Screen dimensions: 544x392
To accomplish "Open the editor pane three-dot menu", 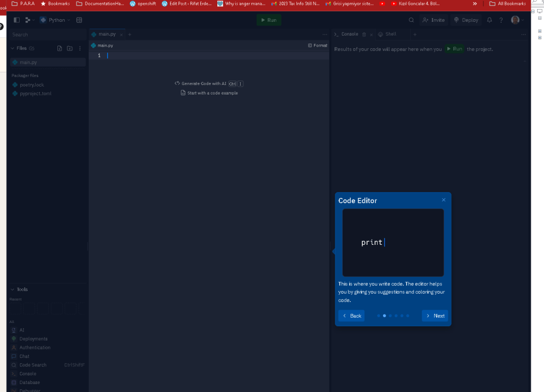I will click(325, 35).
